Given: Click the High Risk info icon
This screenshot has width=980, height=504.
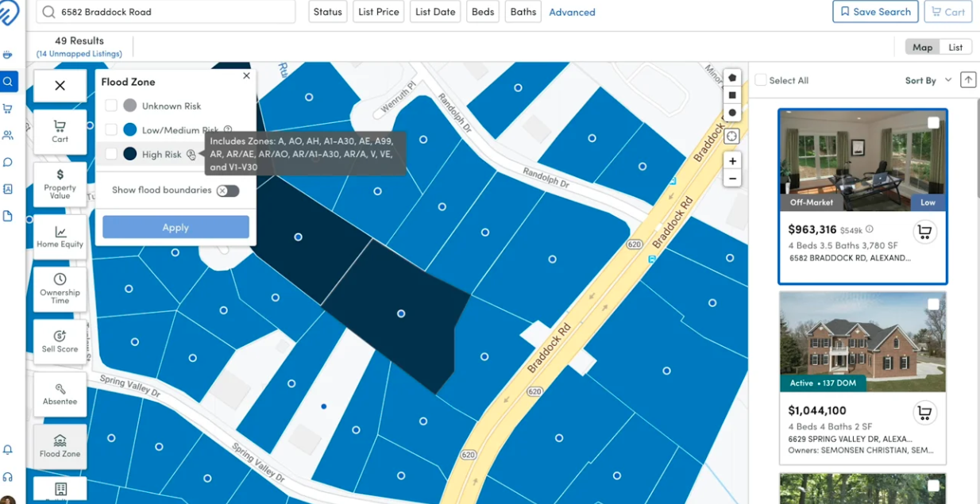Looking at the screenshot, I should click(x=191, y=155).
